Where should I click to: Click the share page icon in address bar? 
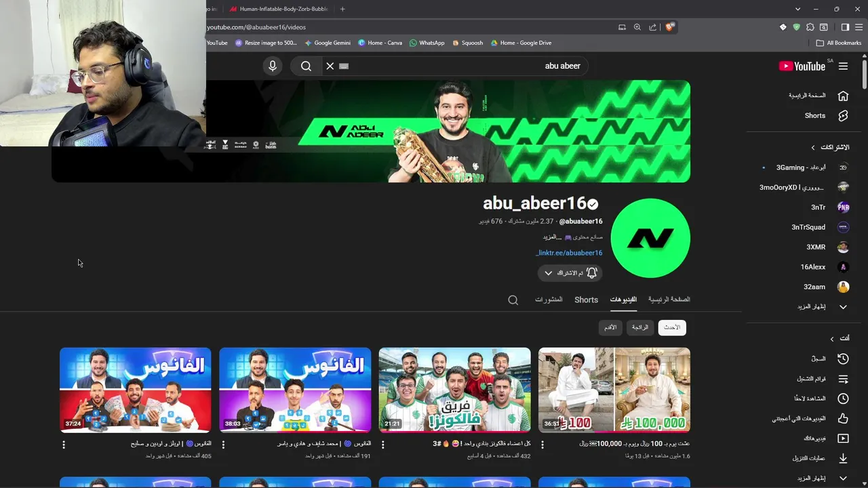point(652,27)
